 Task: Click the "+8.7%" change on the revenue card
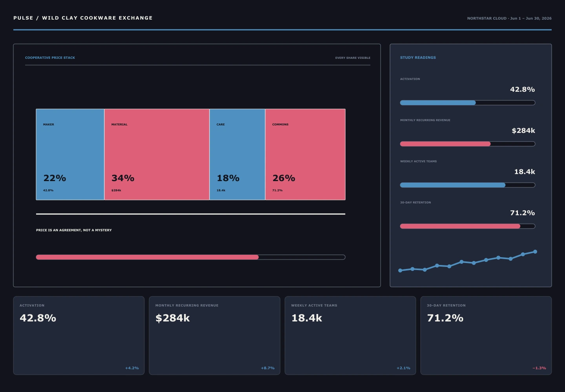(x=268, y=368)
